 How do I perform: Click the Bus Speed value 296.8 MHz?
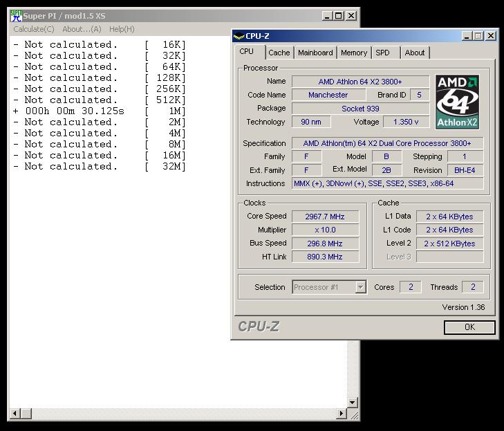pyautogui.click(x=325, y=244)
